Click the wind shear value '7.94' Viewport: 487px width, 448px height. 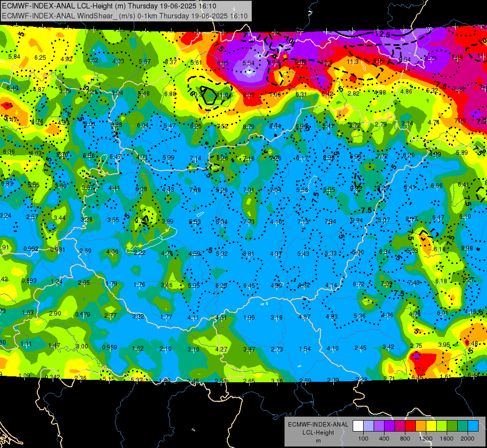[330, 222]
